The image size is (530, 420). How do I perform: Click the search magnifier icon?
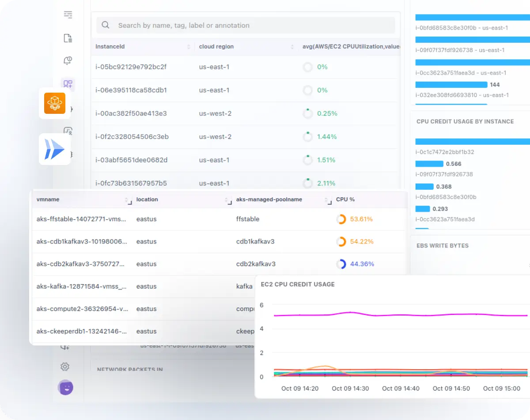106,25
